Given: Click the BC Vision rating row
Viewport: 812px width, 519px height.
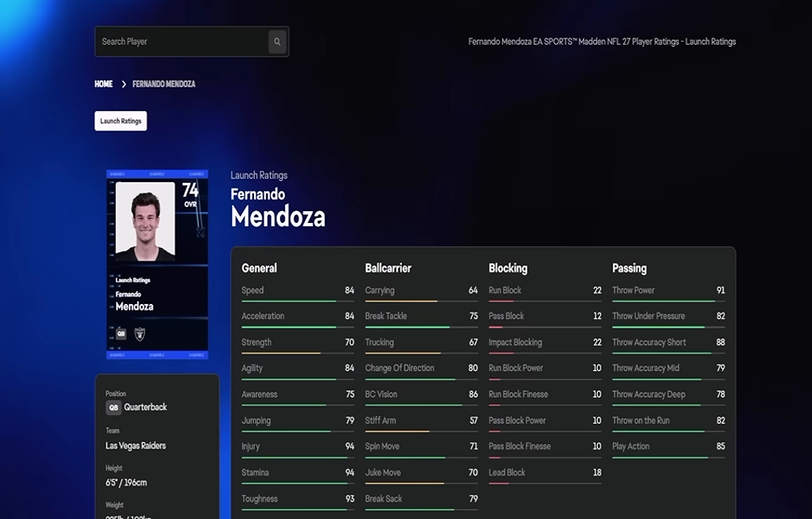Looking at the screenshot, I should tap(421, 397).
